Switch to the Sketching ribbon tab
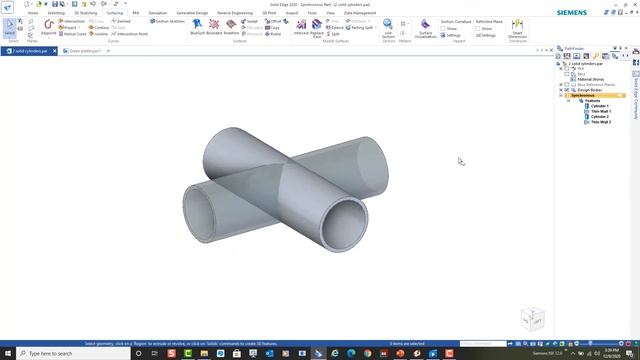The image size is (640, 360). (56, 13)
